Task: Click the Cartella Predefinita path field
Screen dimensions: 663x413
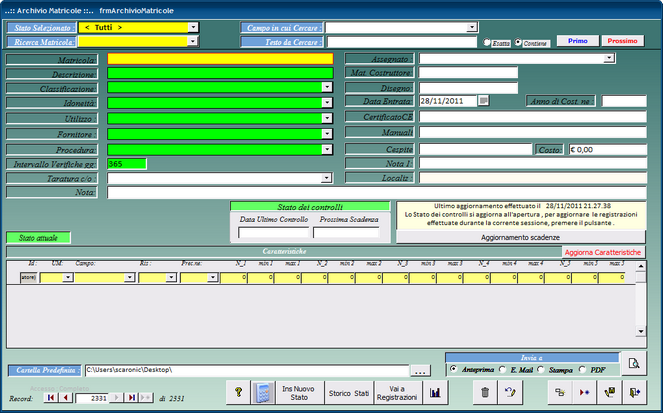Action: (x=247, y=370)
